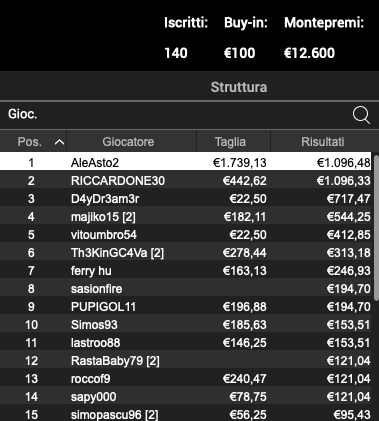The height and width of the screenshot is (421, 379).
Task: Open the player search magnifier icon
Action: click(x=361, y=115)
